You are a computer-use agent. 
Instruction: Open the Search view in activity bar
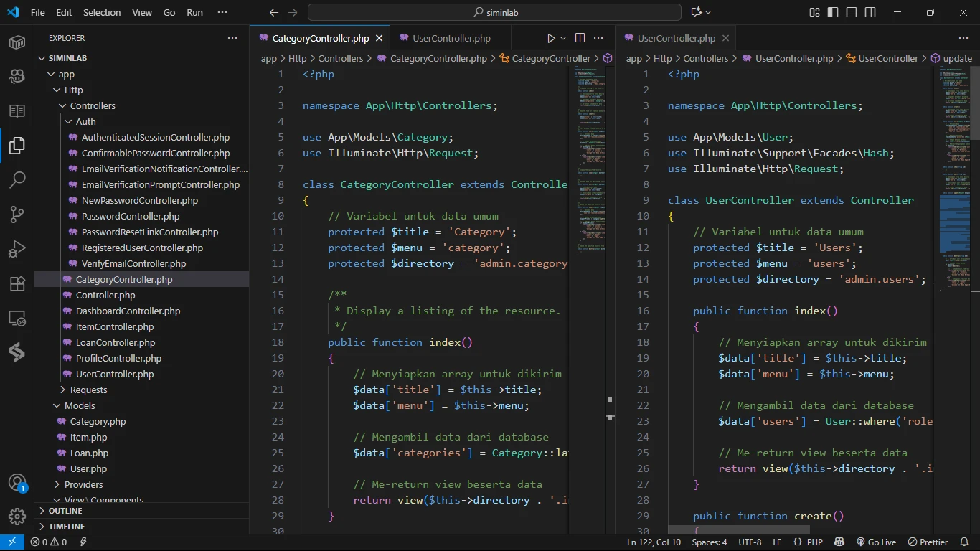pyautogui.click(x=17, y=179)
